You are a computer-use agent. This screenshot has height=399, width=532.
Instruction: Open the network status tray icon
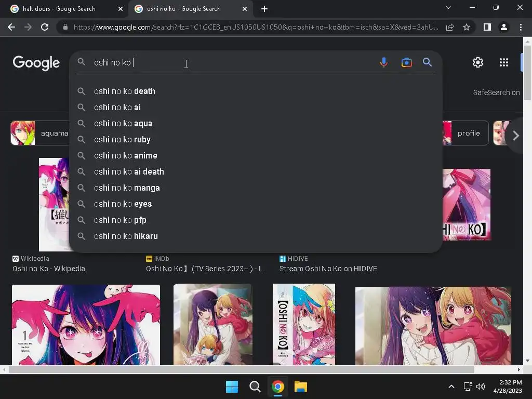468,387
